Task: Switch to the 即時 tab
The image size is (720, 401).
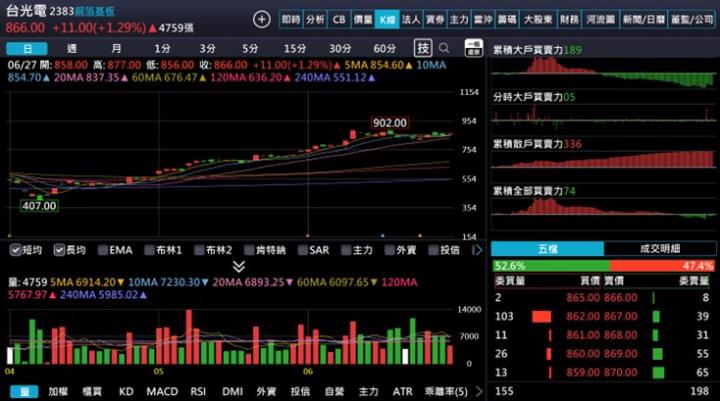Action: (291, 19)
